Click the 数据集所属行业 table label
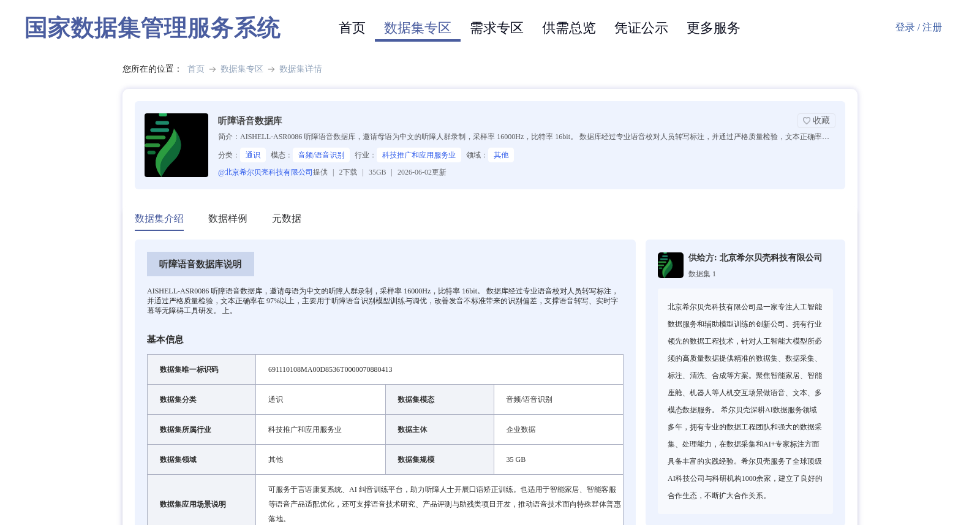This screenshot has height=525, width=980. 186,429
